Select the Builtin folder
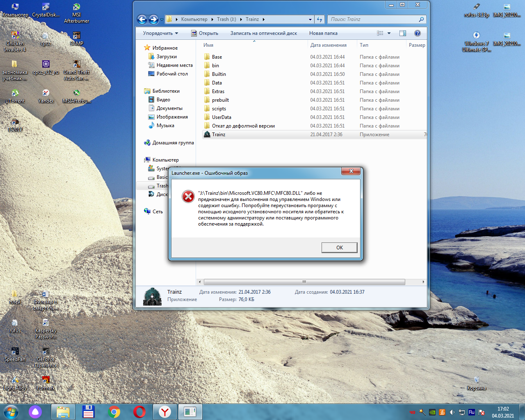Viewport: 525px width, 420px height. (x=219, y=74)
